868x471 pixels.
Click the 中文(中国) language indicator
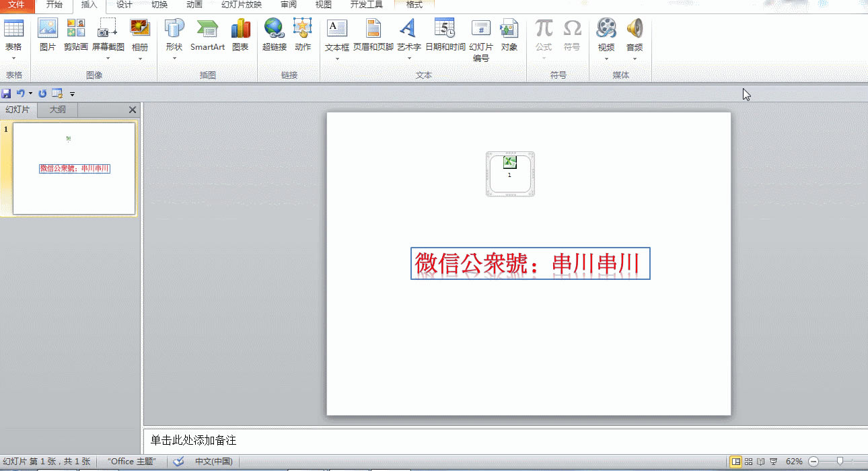pos(213,462)
